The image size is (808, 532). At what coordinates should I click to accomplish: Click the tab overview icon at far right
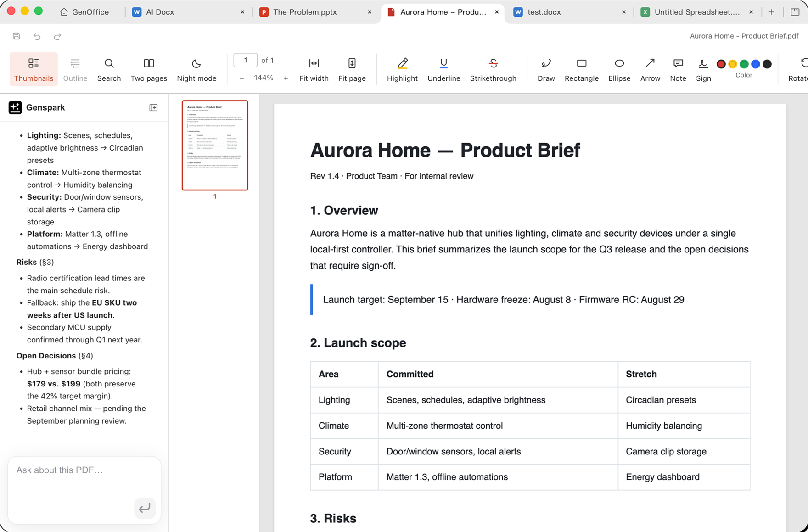pyautogui.click(x=795, y=12)
